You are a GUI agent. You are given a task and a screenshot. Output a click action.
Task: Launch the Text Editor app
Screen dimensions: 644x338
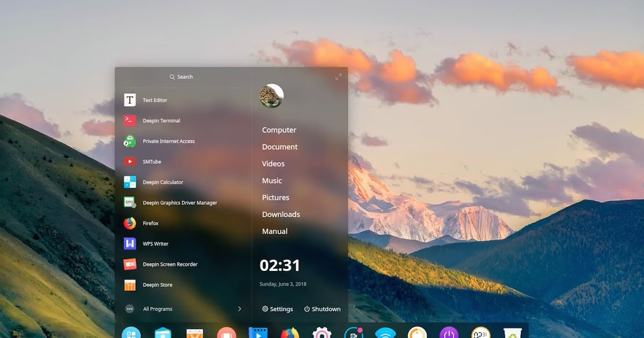point(156,100)
